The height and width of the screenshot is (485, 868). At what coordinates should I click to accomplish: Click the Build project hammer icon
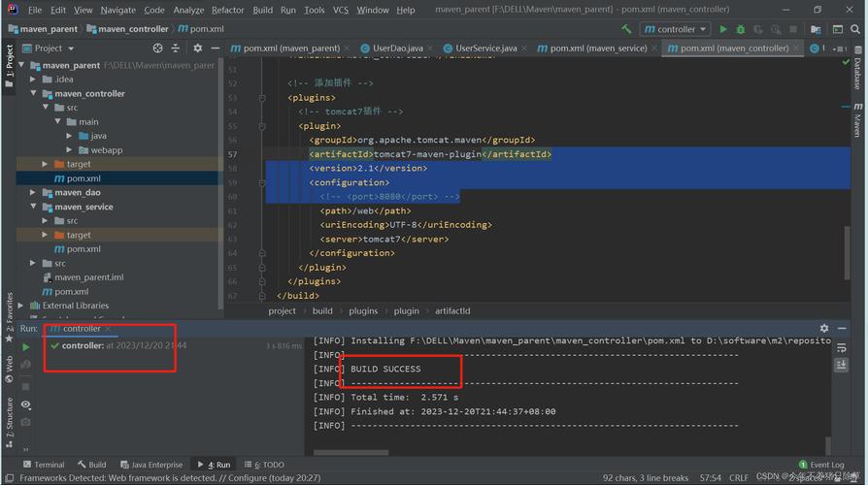click(626, 29)
